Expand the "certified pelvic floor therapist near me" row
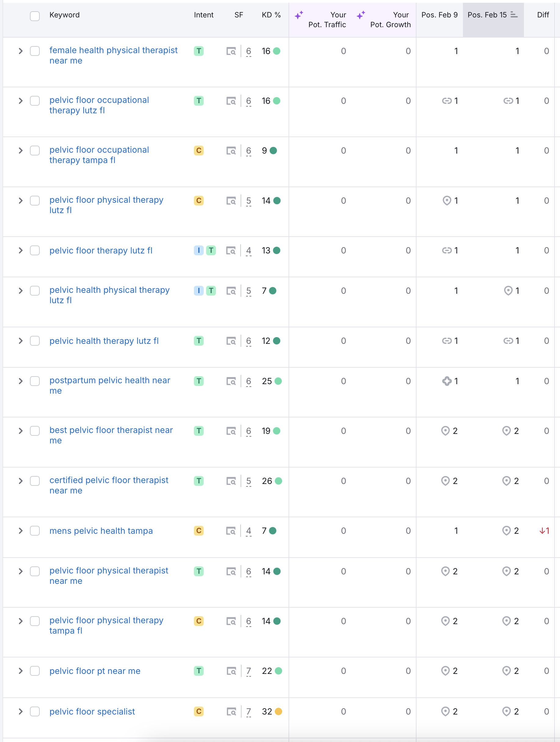 tap(20, 481)
